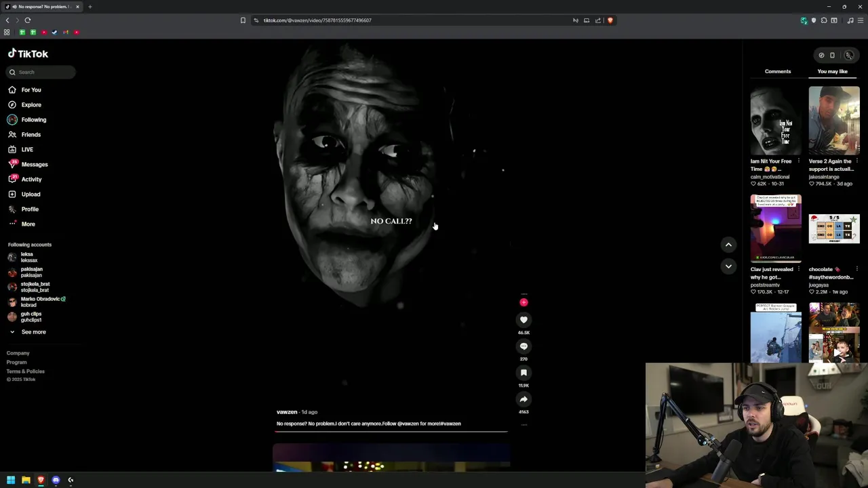This screenshot has height=488, width=868.
Task: Open the profile avatar in the floating pill
Action: point(849,56)
